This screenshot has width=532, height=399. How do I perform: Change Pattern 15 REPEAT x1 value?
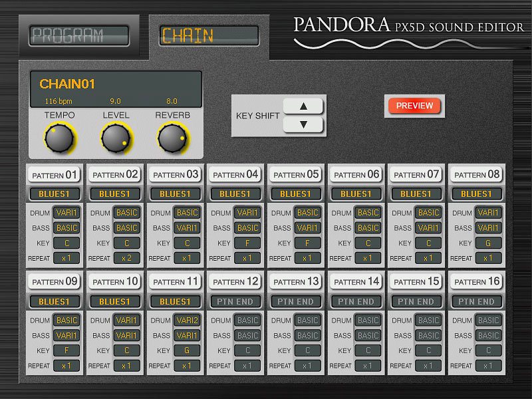coord(428,366)
